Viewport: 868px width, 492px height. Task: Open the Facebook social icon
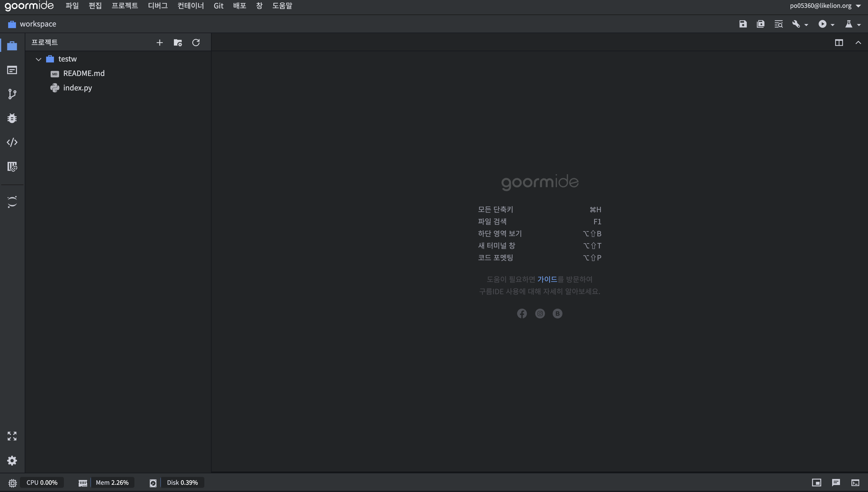point(522,314)
